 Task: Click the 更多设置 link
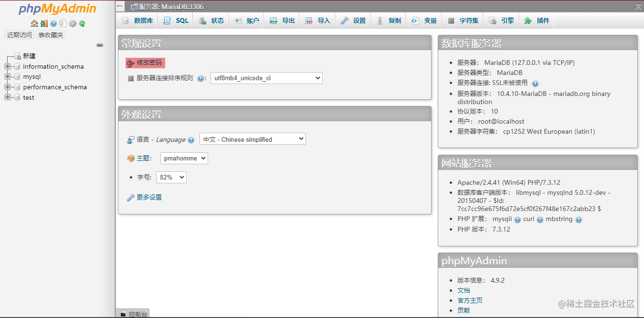[149, 197]
